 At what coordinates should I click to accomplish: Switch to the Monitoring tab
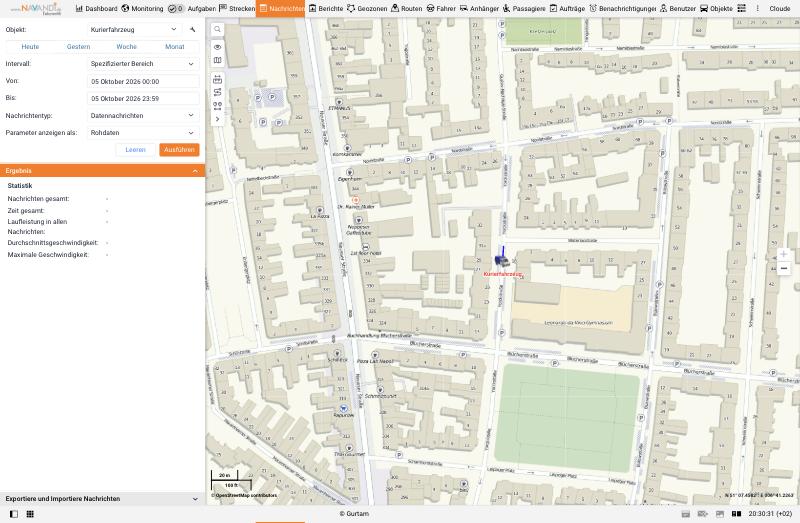(142, 8)
